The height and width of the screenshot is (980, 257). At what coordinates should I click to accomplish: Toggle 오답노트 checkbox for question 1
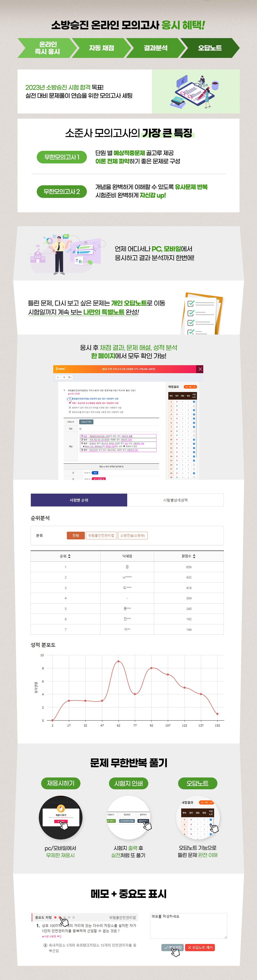coord(194,402)
